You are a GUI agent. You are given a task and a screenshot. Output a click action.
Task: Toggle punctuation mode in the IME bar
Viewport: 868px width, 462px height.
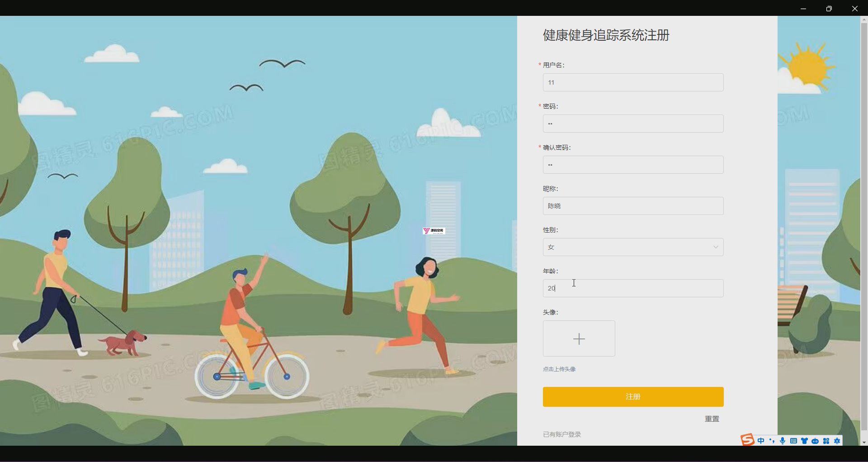(772, 441)
